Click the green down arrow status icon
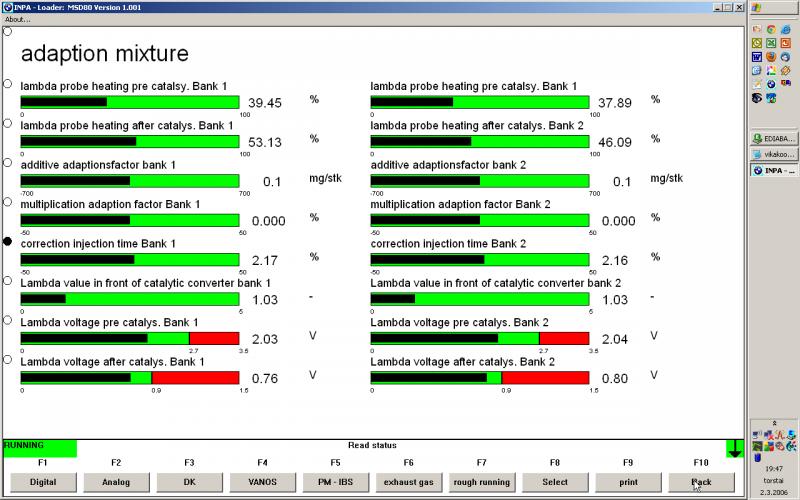 pyautogui.click(x=735, y=449)
